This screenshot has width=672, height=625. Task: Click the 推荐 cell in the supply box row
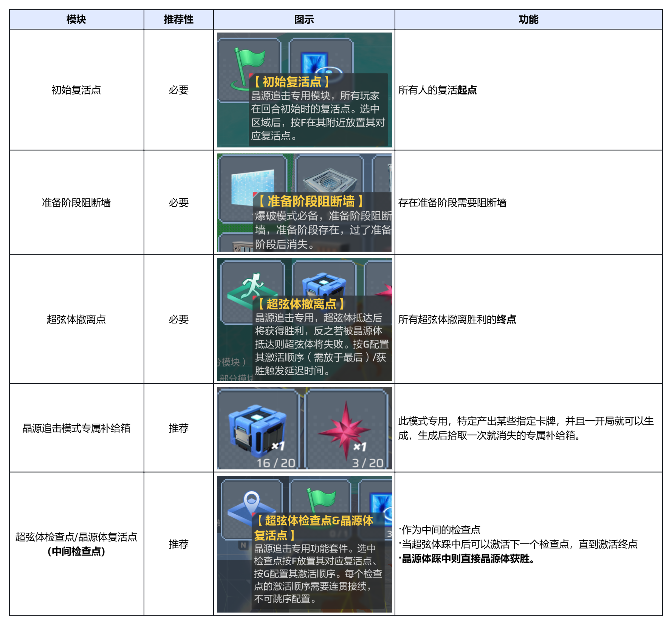point(178,428)
